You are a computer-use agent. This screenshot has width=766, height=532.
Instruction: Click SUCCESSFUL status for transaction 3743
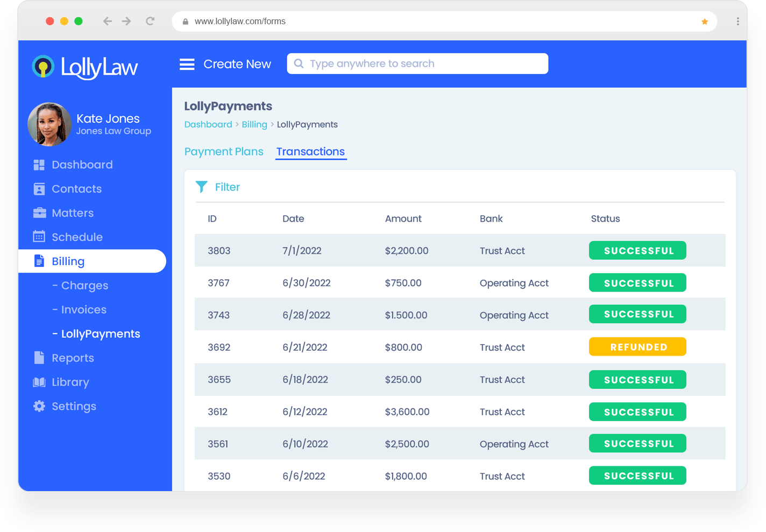pyautogui.click(x=637, y=314)
